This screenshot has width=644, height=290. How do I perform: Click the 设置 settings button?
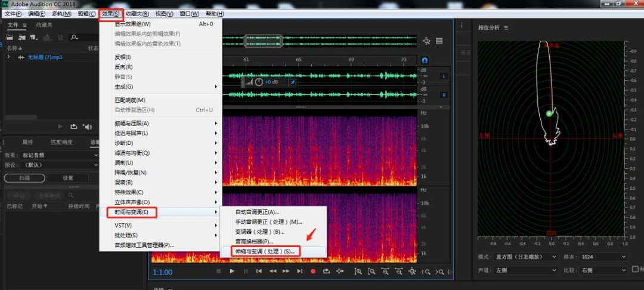tap(68, 178)
